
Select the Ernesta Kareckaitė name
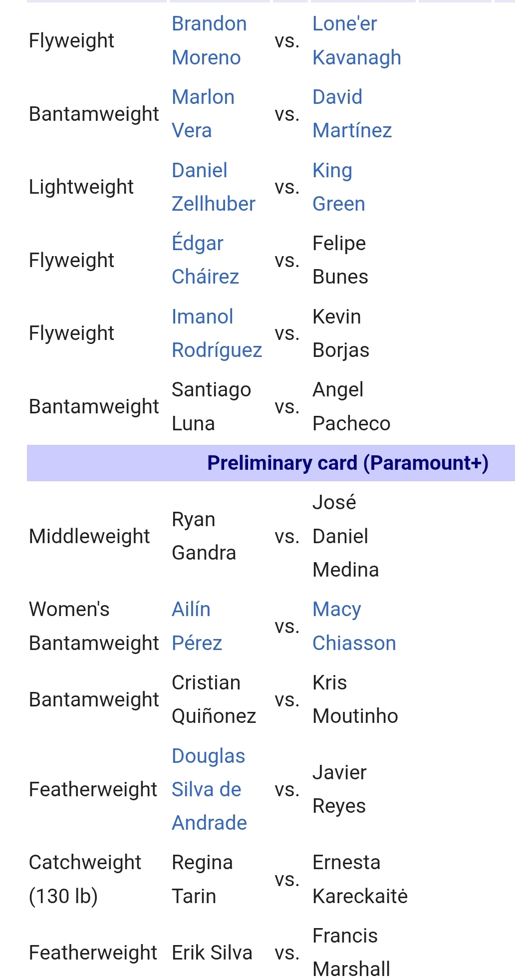359,879
